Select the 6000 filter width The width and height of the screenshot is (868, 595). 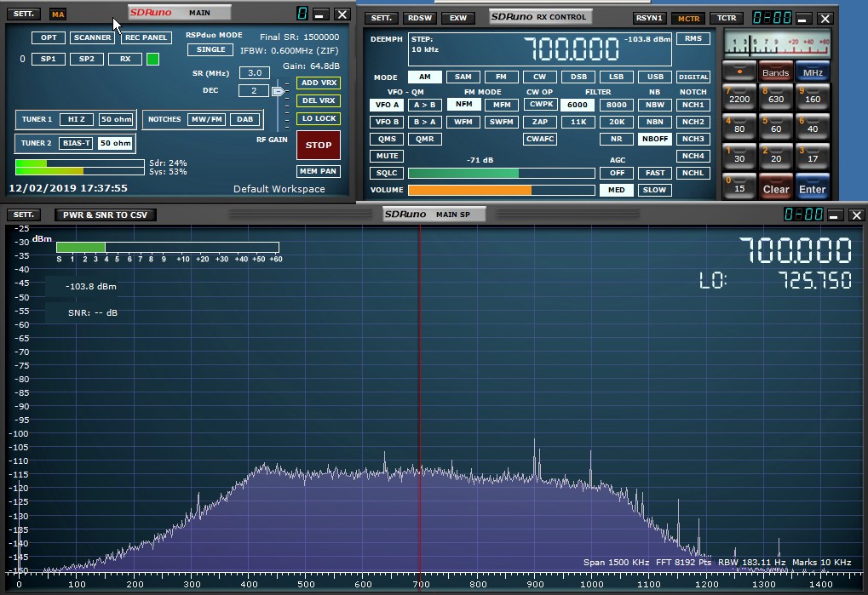(x=578, y=105)
